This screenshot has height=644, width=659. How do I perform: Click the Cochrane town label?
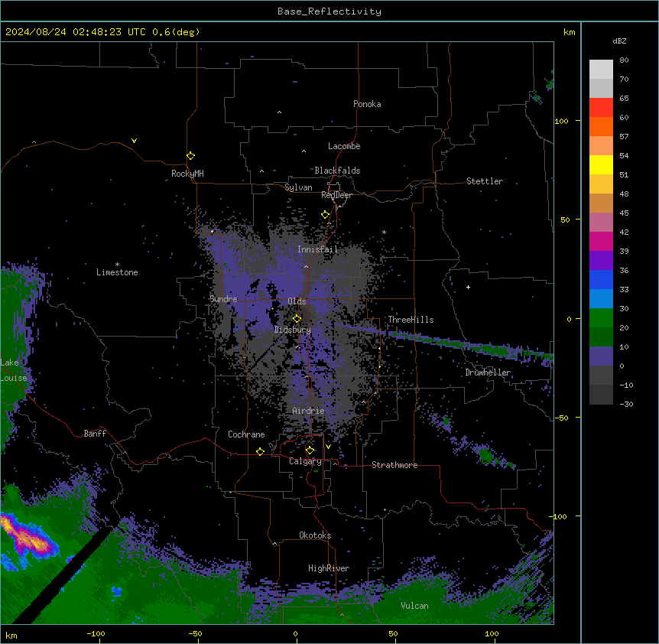click(246, 434)
